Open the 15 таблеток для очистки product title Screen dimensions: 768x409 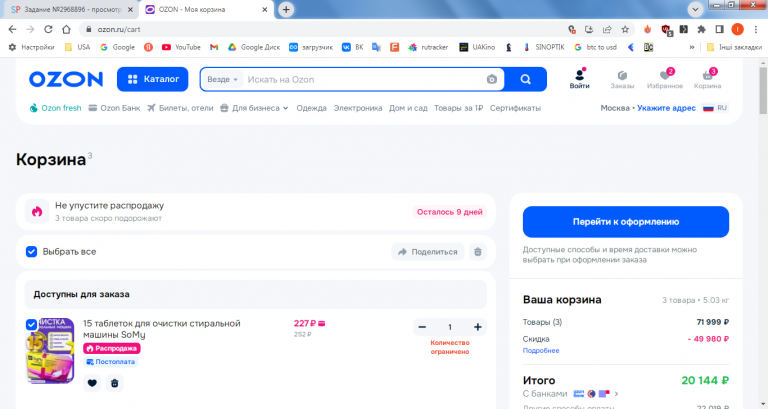click(x=162, y=329)
